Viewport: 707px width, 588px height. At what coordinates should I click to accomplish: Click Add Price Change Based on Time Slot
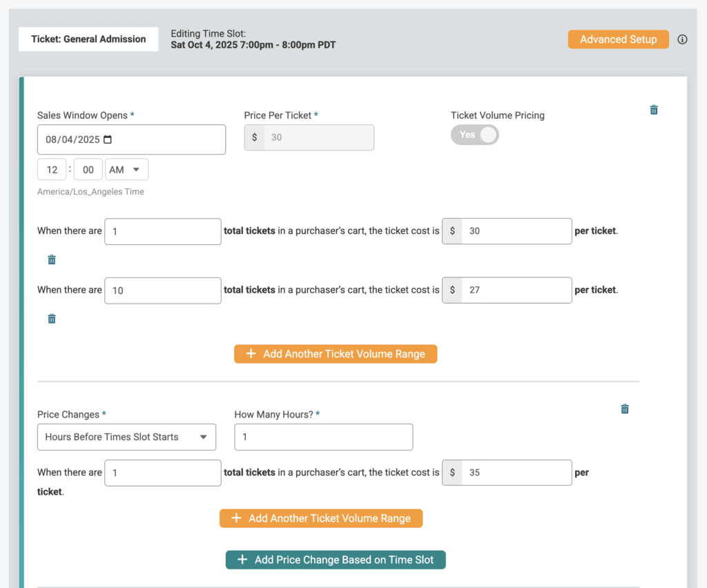pos(336,560)
